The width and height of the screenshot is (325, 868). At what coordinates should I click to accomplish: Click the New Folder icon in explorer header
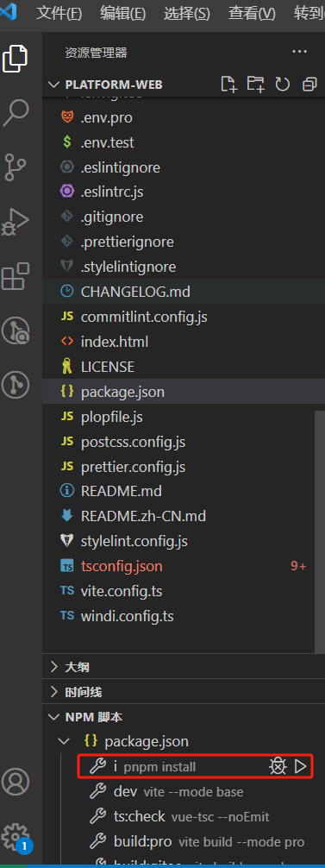255,85
